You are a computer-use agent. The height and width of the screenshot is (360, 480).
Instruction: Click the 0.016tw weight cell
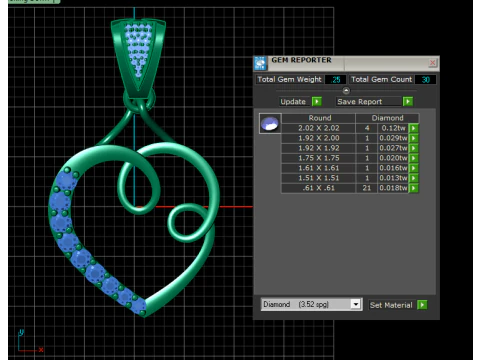pos(393,168)
